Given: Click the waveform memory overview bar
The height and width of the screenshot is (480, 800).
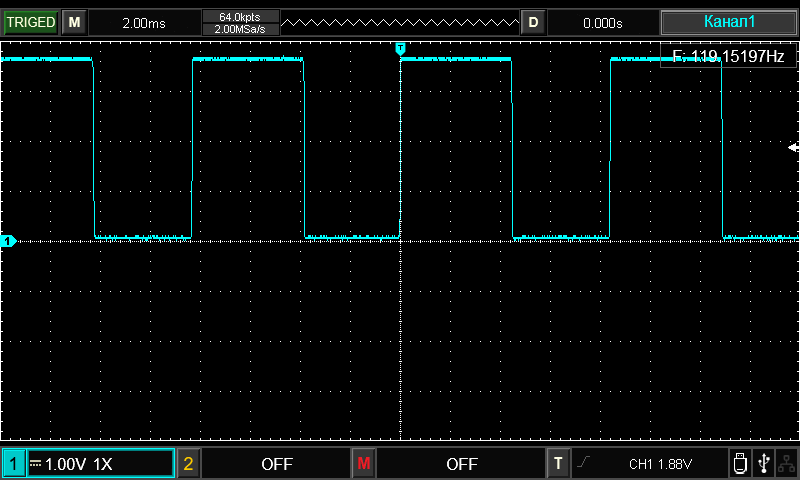Looking at the screenshot, I should 400,22.
